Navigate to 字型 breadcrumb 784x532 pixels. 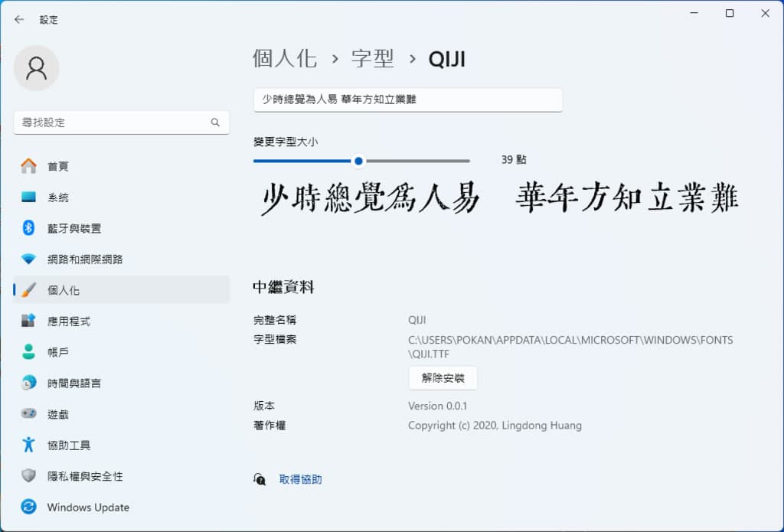click(x=373, y=58)
